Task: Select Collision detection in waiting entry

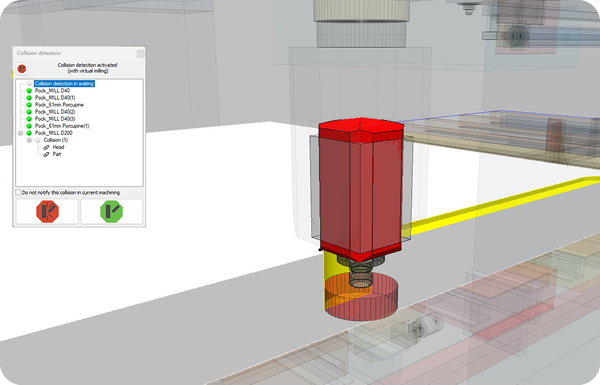Action: (x=64, y=83)
